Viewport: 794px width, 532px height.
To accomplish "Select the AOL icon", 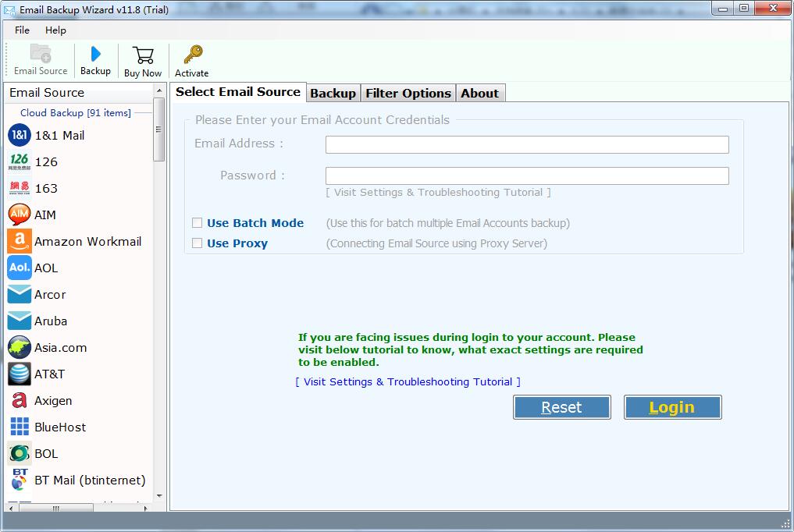I will 20,268.
